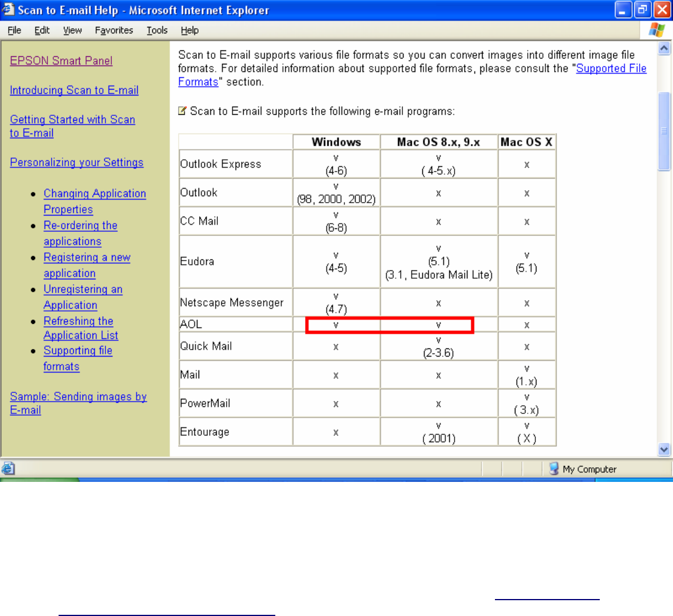Open the Help menu
The width and height of the screenshot is (673, 616).
(x=189, y=30)
